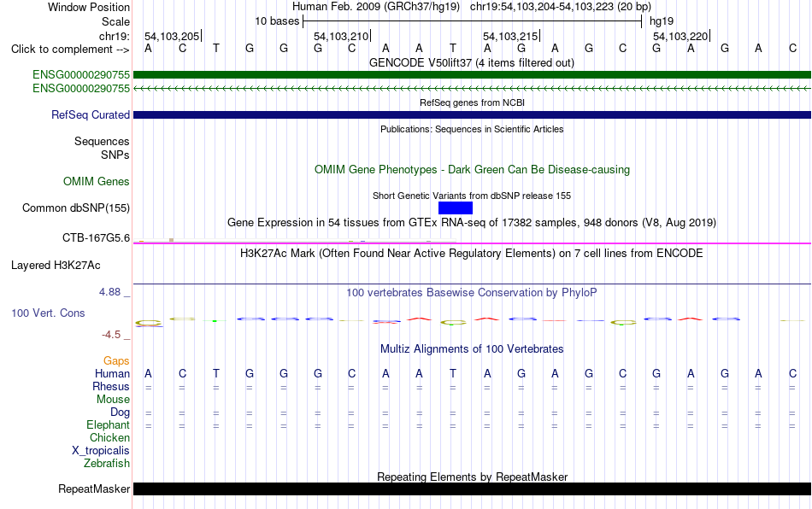Click the GTEx Gene Expression track title
Image resolution: width=812 pixels, height=509 pixels.
pyautogui.click(x=472, y=222)
